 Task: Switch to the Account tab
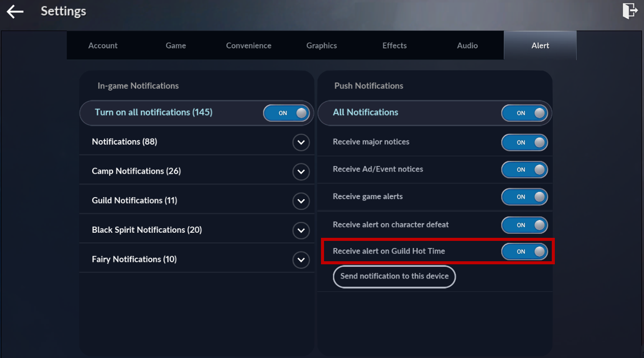point(103,45)
